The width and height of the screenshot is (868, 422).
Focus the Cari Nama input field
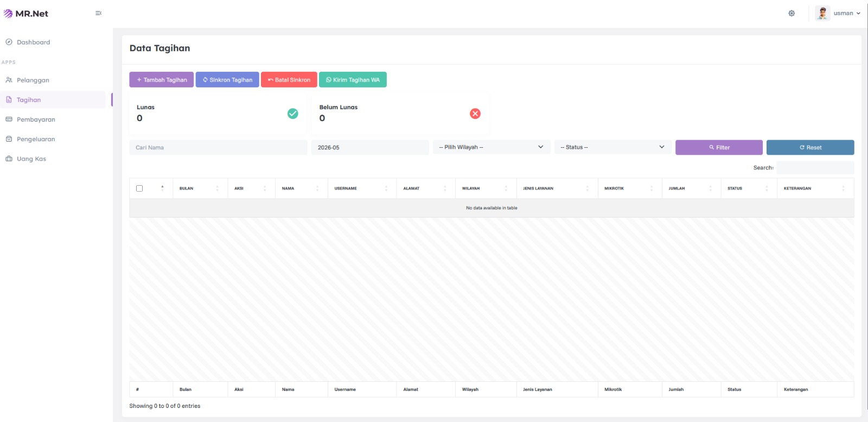coord(218,147)
